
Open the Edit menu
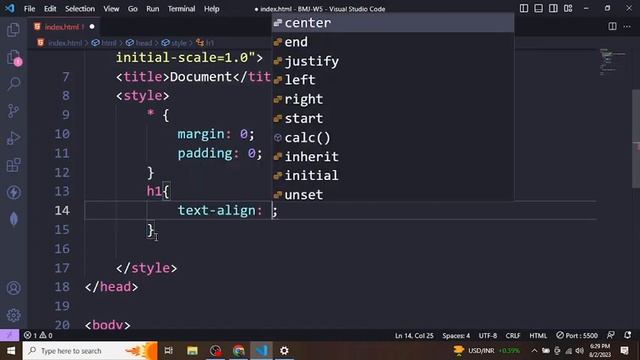point(50,9)
